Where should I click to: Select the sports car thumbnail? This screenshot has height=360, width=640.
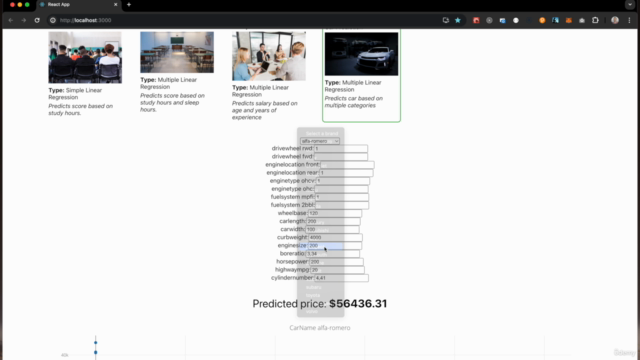tap(361, 54)
